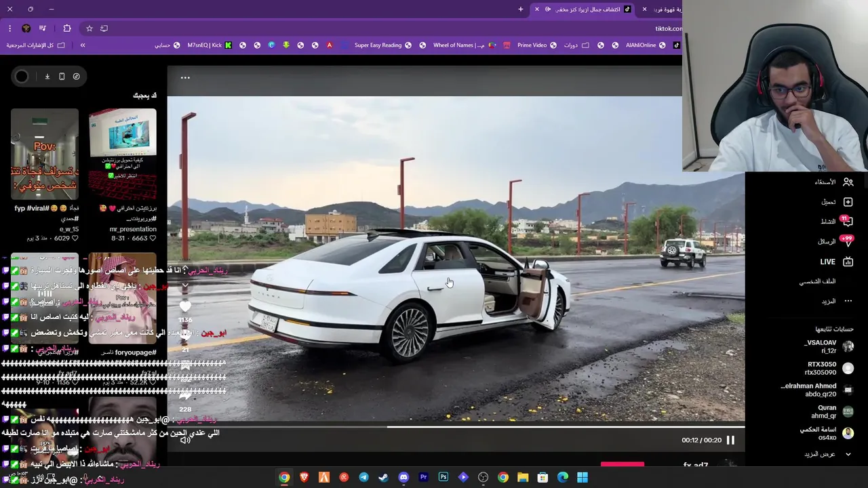This screenshot has width=868, height=488.
Task: Open Discord from the taskbar
Action: coord(403,477)
